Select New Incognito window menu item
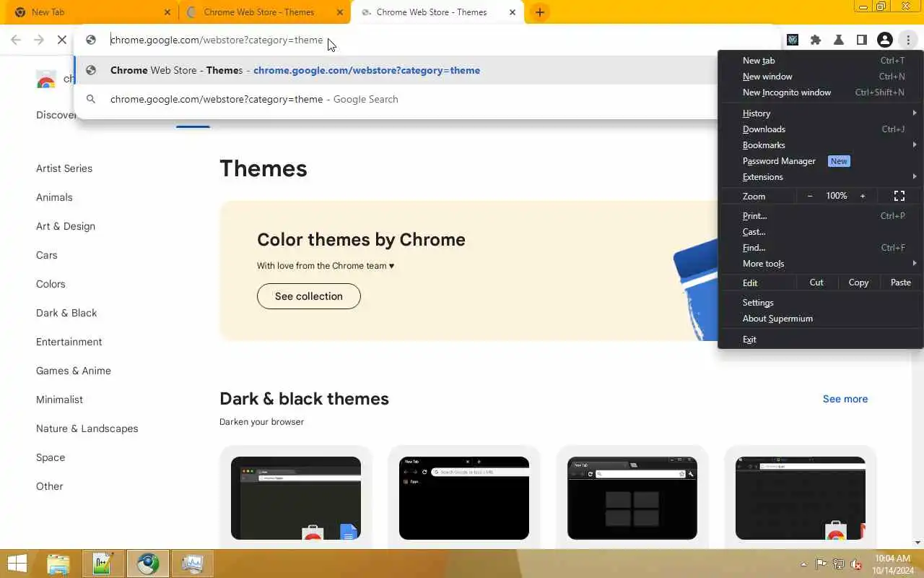 820,92
